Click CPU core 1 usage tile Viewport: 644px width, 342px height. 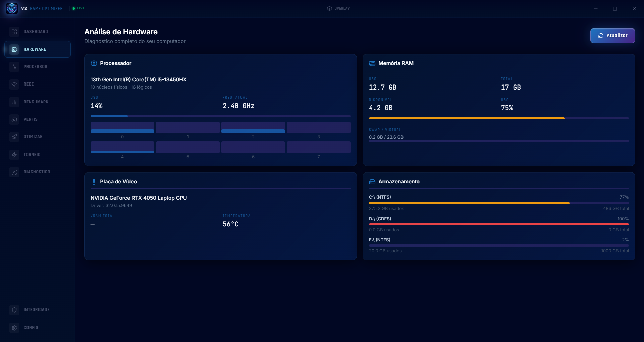(188, 128)
